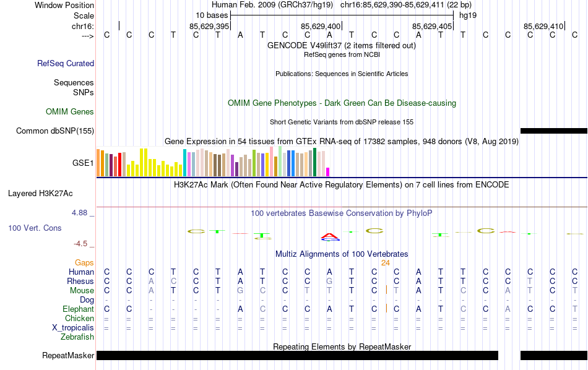Viewport: 588px width, 370px height.
Task: Click the chr16: ruler label
Action: (x=83, y=26)
